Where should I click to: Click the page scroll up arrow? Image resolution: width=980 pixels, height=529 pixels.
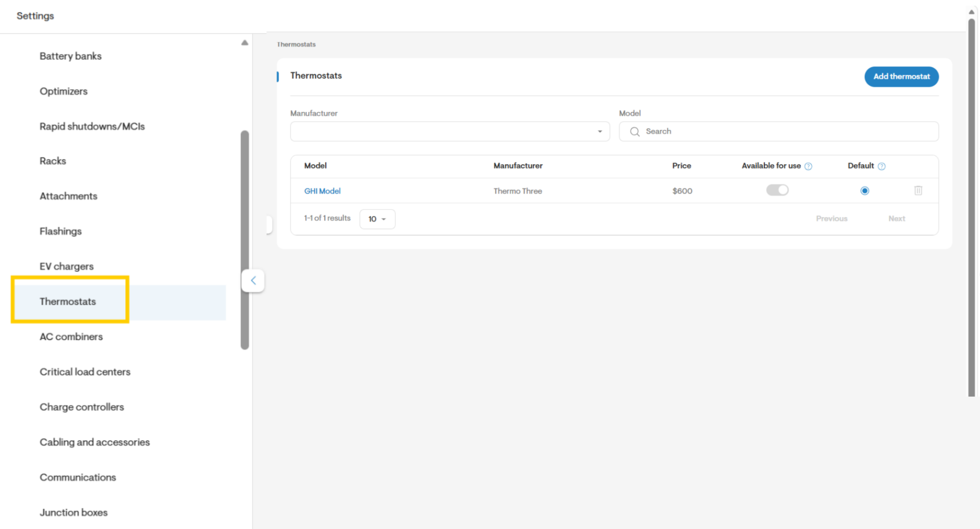[x=971, y=12]
